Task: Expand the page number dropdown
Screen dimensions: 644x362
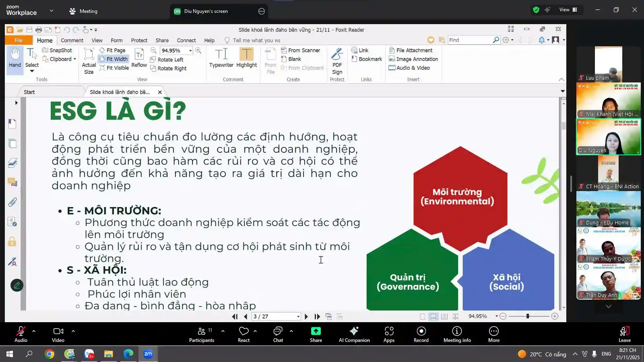Action: pos(298,317)
